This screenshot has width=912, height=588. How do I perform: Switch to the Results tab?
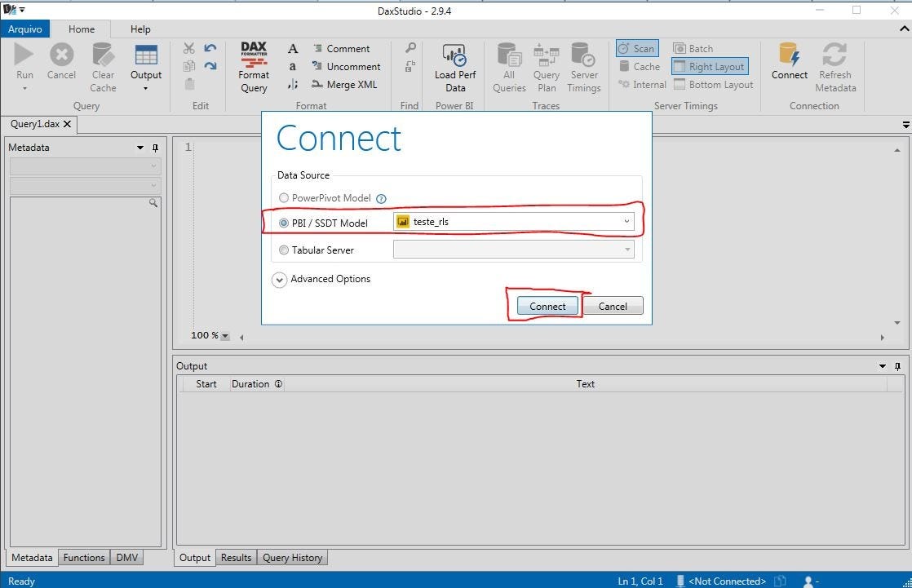(x=236, y=557)
